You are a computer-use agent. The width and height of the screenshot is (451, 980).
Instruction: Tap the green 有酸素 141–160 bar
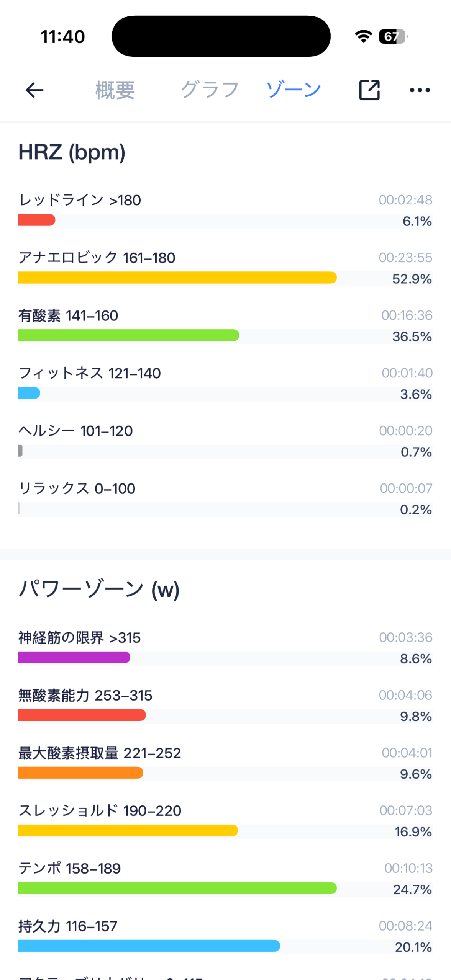coord(128,335)
